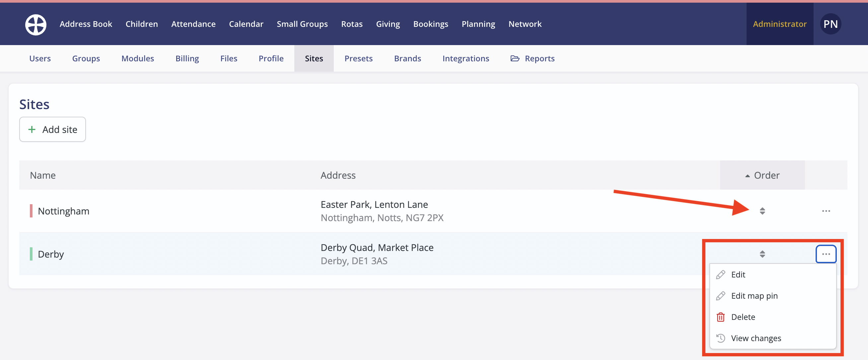This screenshot has height=360, width=868.
Task: Click the pink Nottingham color bar
Action: click(x=31, y=211)
